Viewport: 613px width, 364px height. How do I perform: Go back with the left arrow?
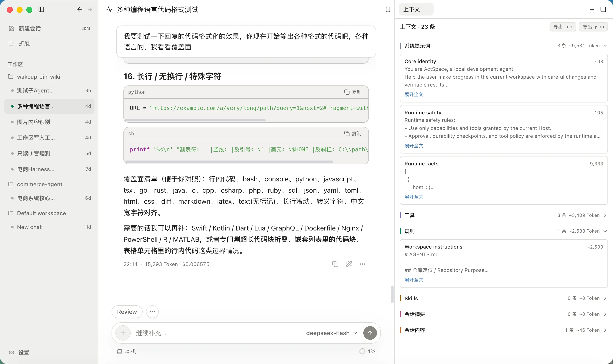(x=79, y=10)
